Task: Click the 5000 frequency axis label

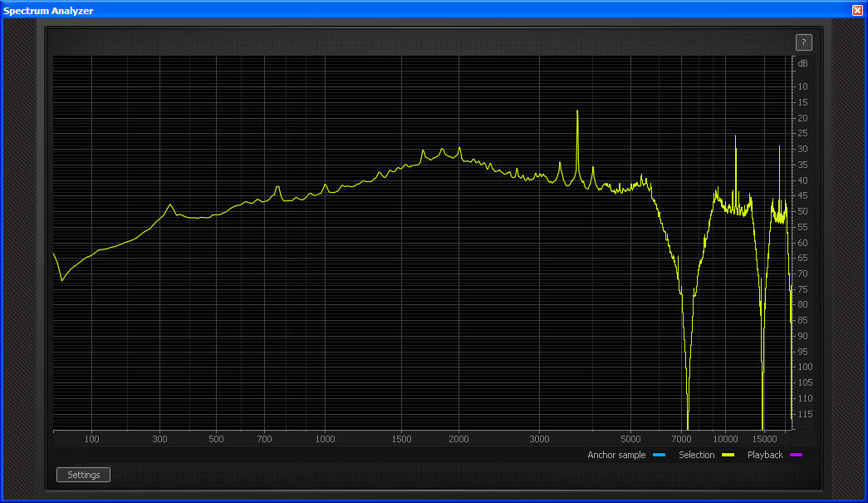Action: 630,439
